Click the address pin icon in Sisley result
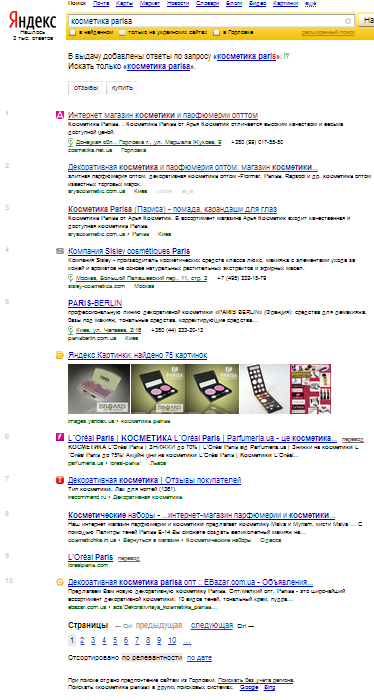The width and height of the screenshot is (374, 700). [71, 278]
